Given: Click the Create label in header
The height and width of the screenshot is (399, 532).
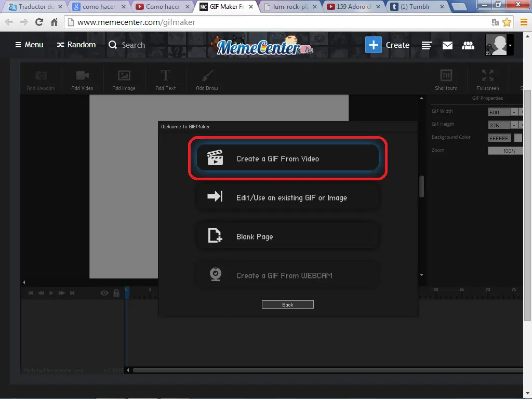Looking at the screenshot, I should tap(397, 45).
